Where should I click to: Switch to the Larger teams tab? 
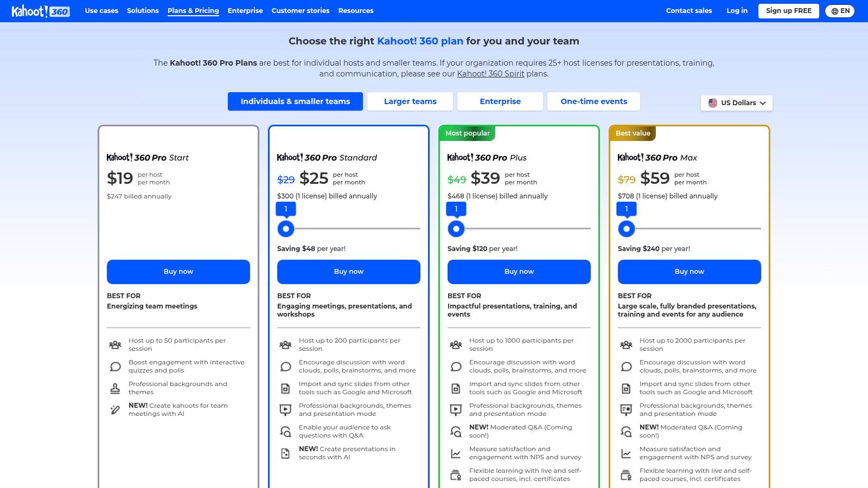coord(410,101)
